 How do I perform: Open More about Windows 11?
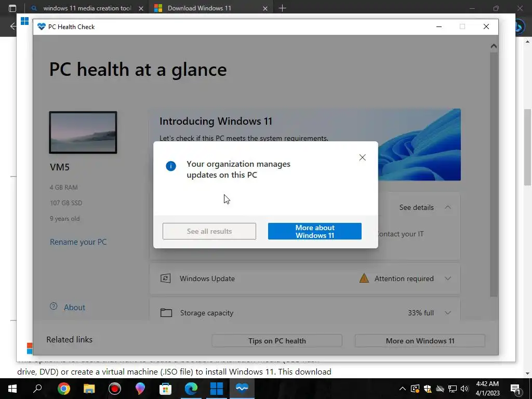(314, 231)
